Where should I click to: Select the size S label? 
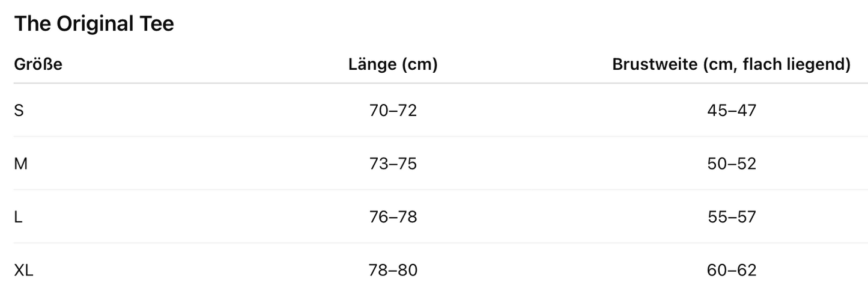pos(19,111)
